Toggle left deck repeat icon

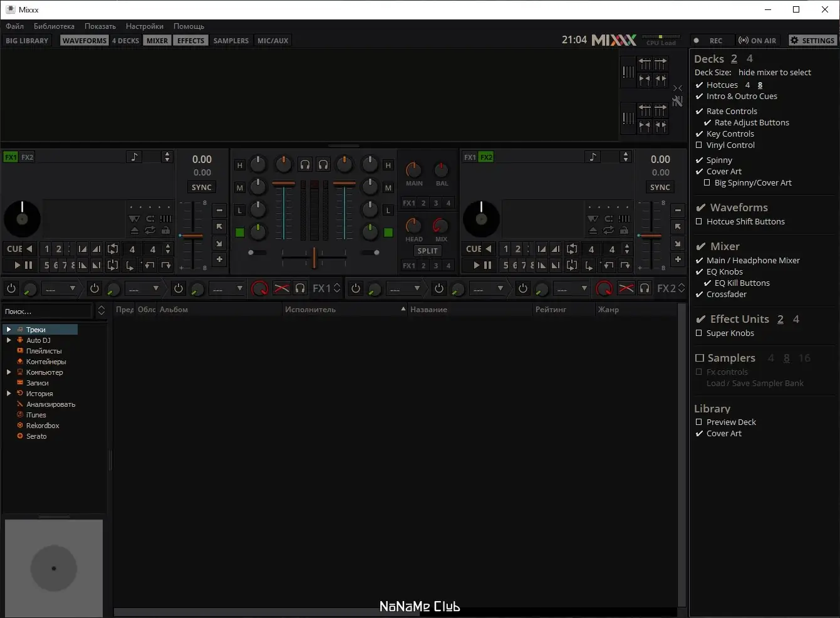click(x=150, y=231)
